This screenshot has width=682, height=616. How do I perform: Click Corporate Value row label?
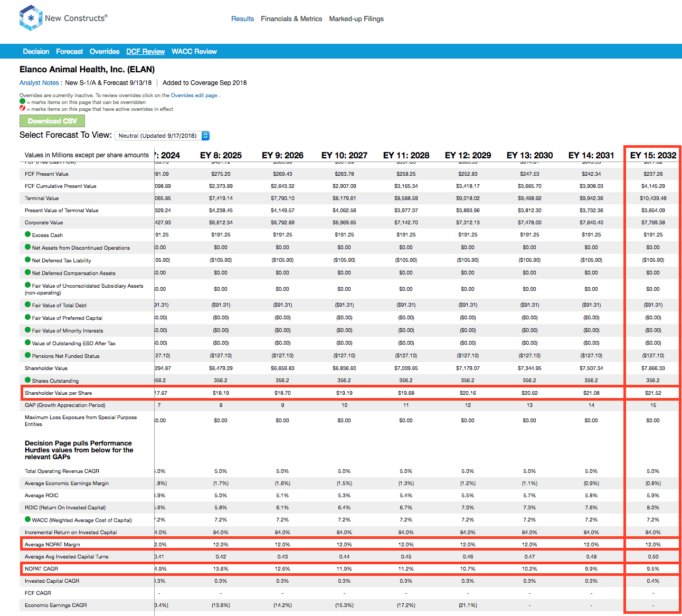pyautogui.click(x=44, y=222)
